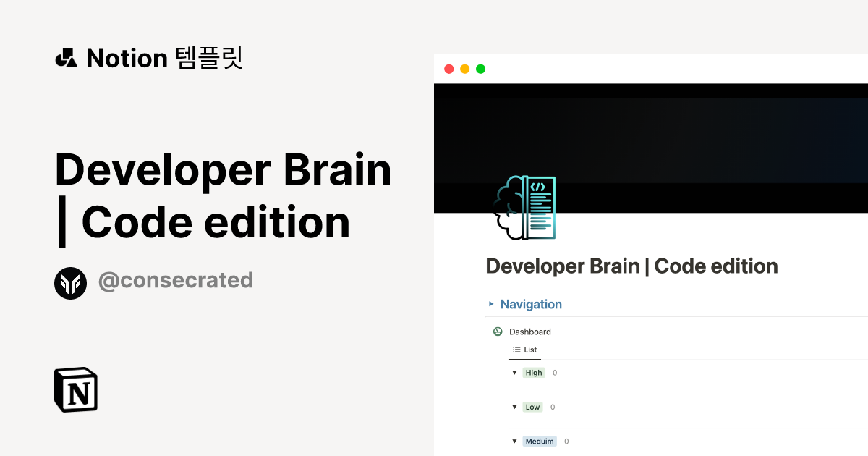Collapse the High priority group
868x456 pixels.
514,373
